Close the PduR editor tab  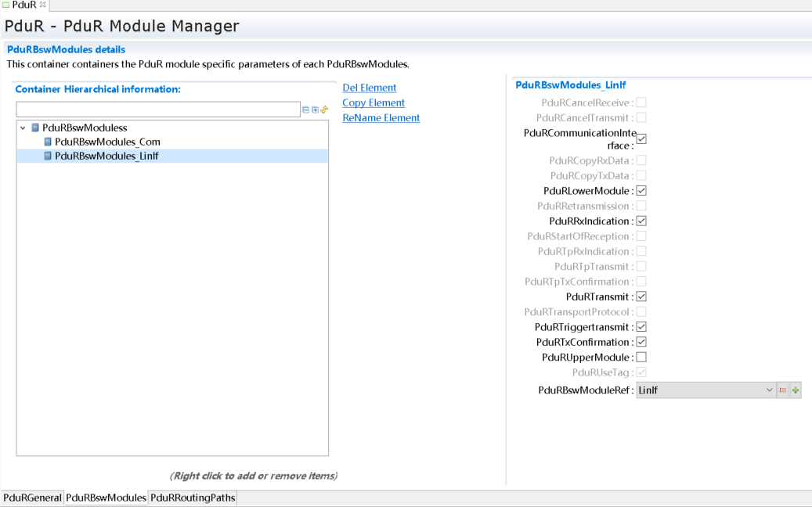click(43, 5)
